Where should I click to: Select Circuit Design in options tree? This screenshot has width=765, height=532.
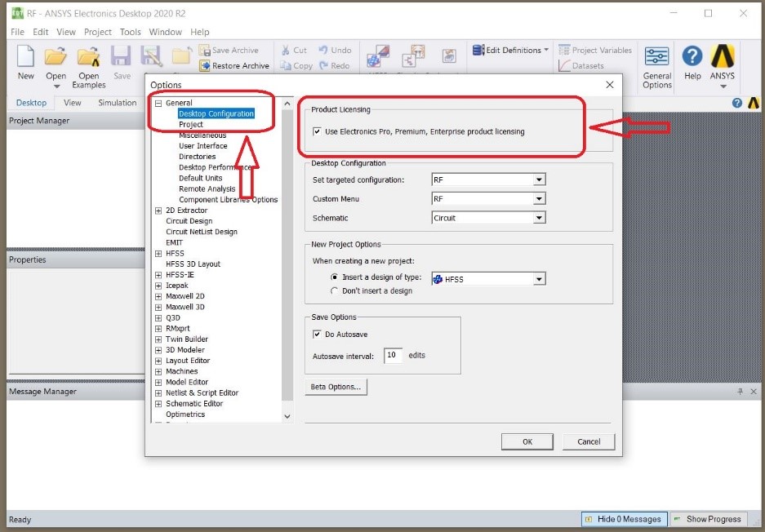tap(189, 221)
